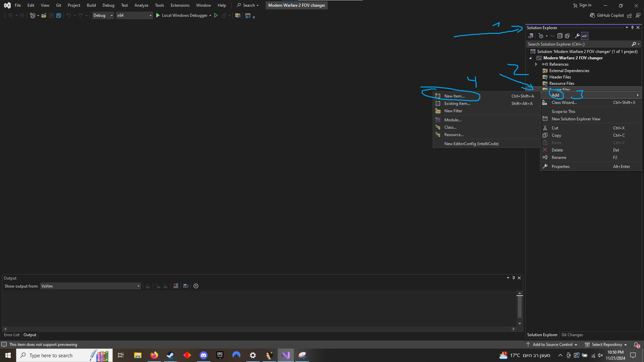The width and height of the screenshot is (644, 362).
Task: Click the window layout icon in main toolbar
Action: 248,15
